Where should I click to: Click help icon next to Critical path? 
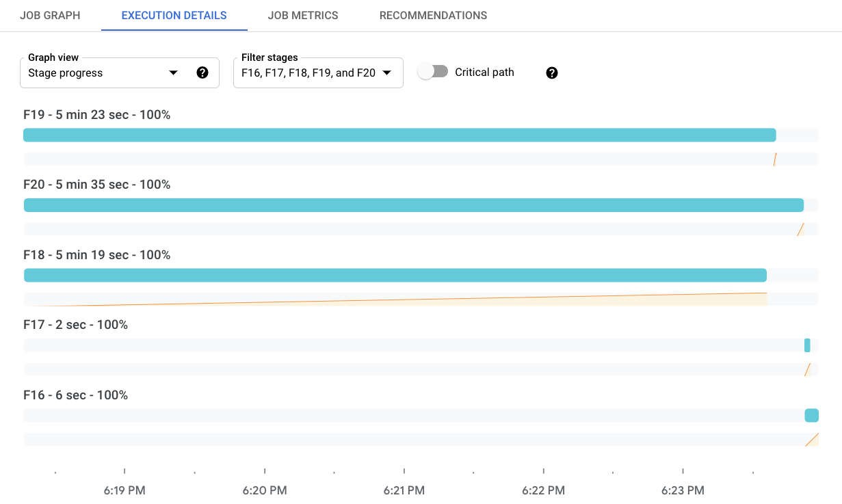coord(552,72)
